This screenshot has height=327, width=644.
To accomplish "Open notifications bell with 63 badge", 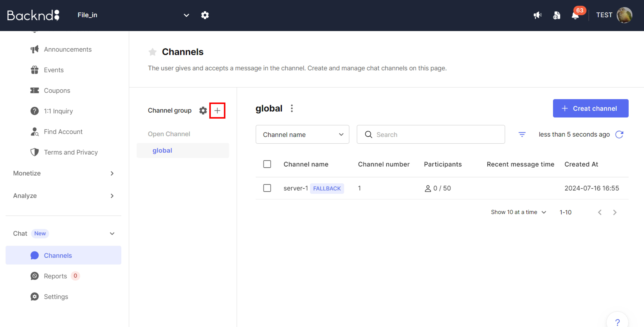I will pos(575,15).
